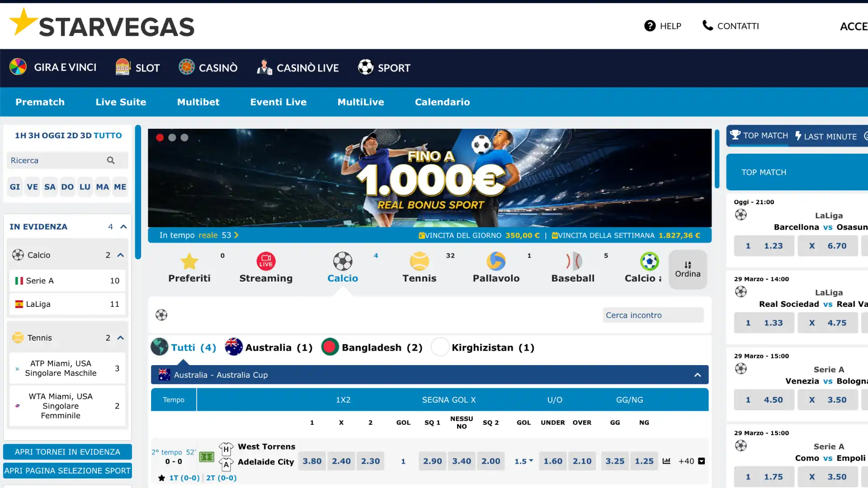This screenshot has height=488, width=868.
Task: Show the first banner slide dot
Action: click(160, 137)
